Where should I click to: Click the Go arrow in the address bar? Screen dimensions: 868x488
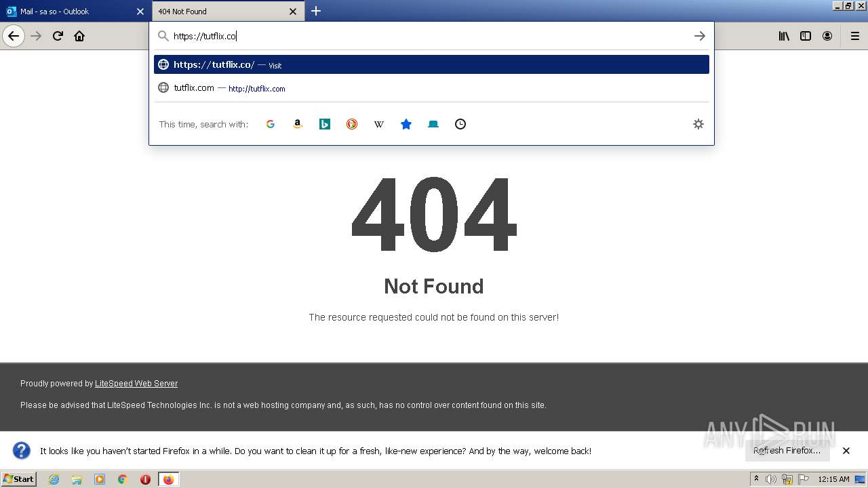pyautogui.click(x=700, y=36)
